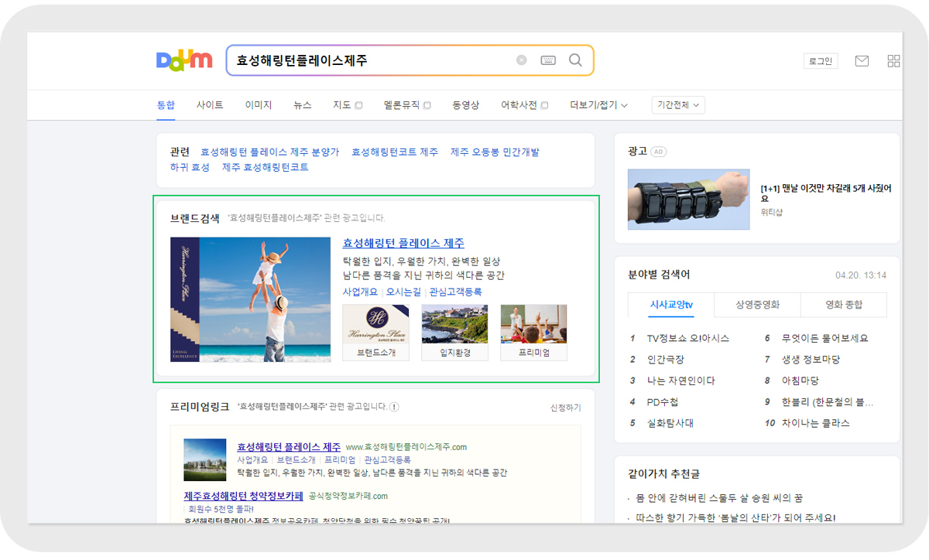Image resolution: width=929 pixels, height=560 pixels.
Task: Click ranked keyword 무엇이든 물어보세요
Action: coord(825,339)
